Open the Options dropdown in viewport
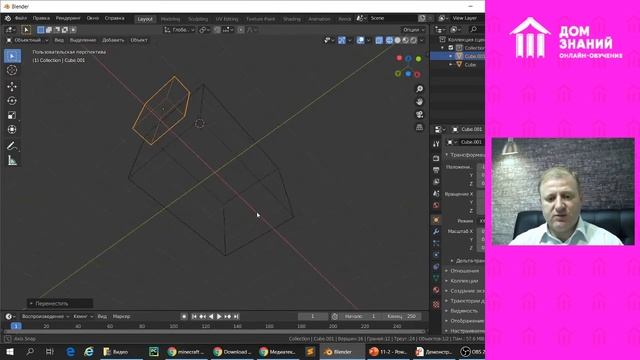 pyautogui.click(x=413, y=30)
